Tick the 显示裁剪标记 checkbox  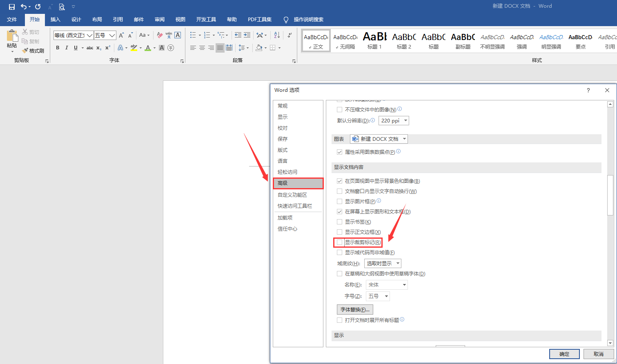click(339, 242)
